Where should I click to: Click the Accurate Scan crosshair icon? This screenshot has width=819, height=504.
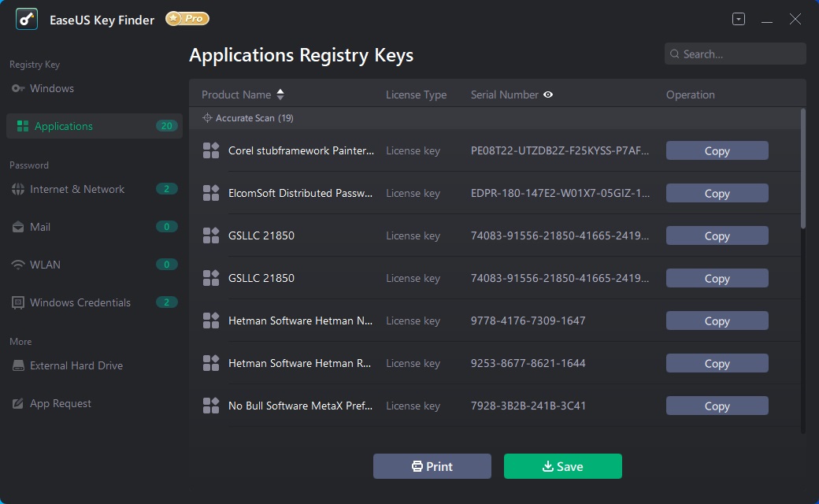(x=207, y=118)
